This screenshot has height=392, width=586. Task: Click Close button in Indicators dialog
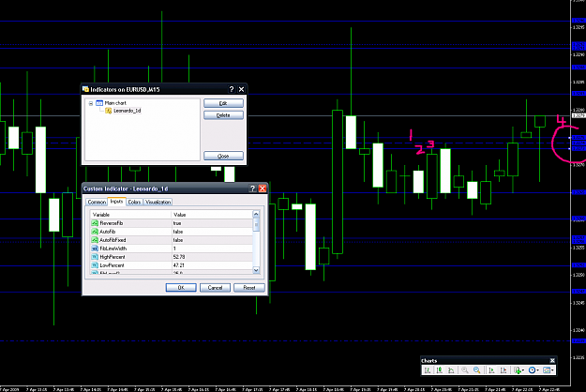coord(223,156)
